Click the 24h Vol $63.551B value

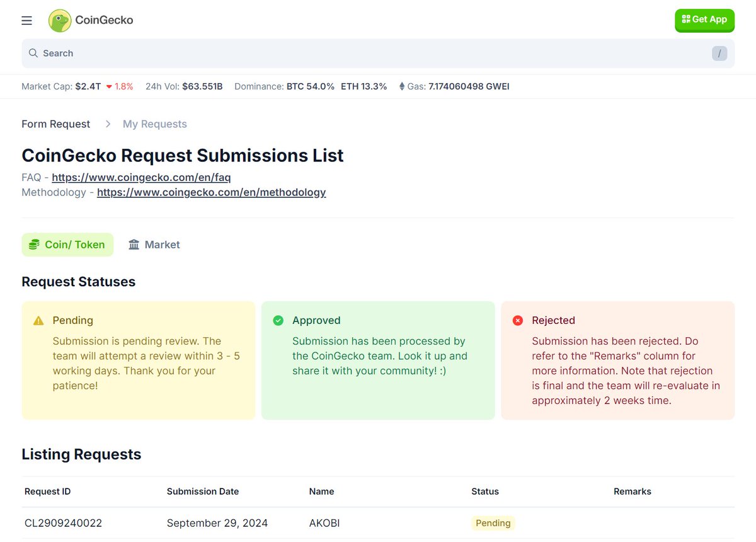202,86
